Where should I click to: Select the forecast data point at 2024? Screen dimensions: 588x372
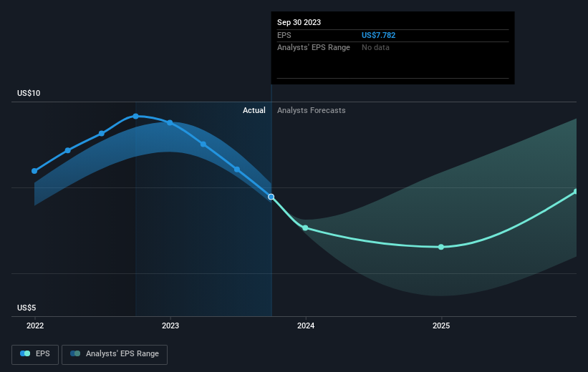coord(305,227)
